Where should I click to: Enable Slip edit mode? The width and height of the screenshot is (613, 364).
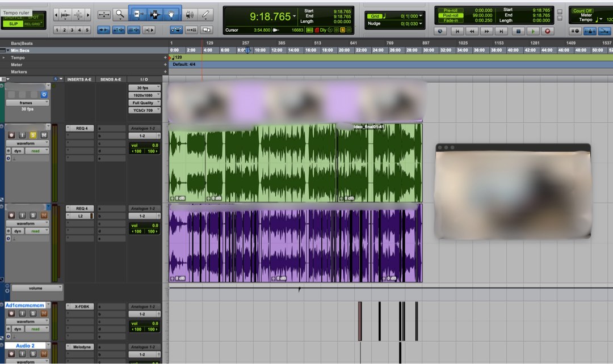tap(13, 24)
